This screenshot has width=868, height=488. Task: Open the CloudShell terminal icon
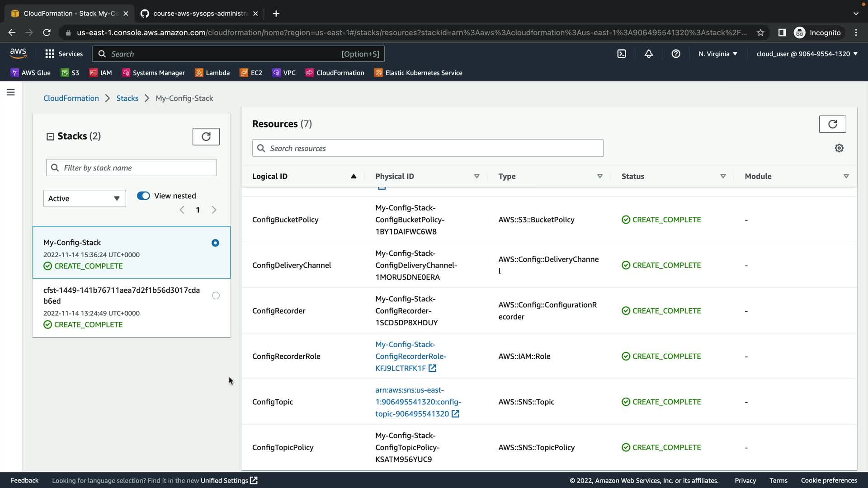click(x=622, y=54)
